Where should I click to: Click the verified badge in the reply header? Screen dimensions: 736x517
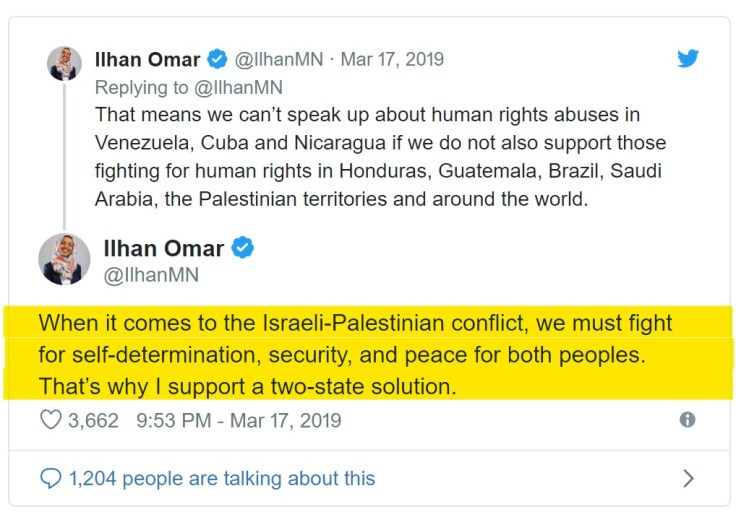tap(217, 60)
